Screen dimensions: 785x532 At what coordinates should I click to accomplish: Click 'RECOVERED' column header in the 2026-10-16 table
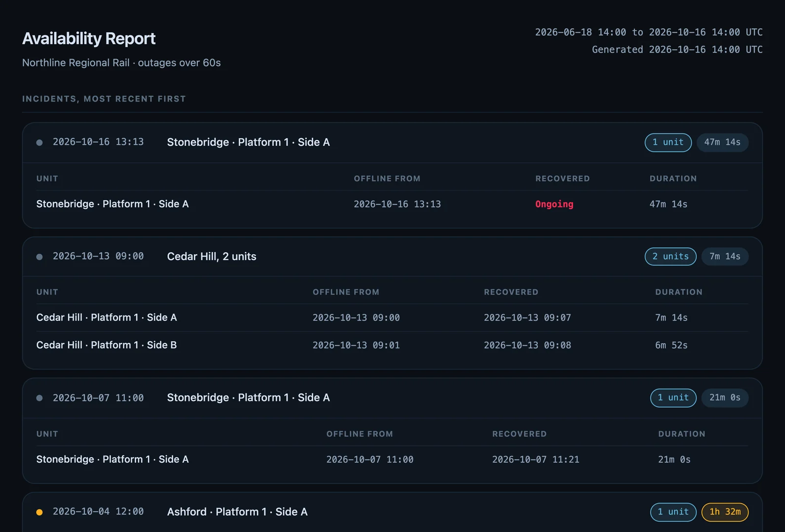(x=563, y=179)
